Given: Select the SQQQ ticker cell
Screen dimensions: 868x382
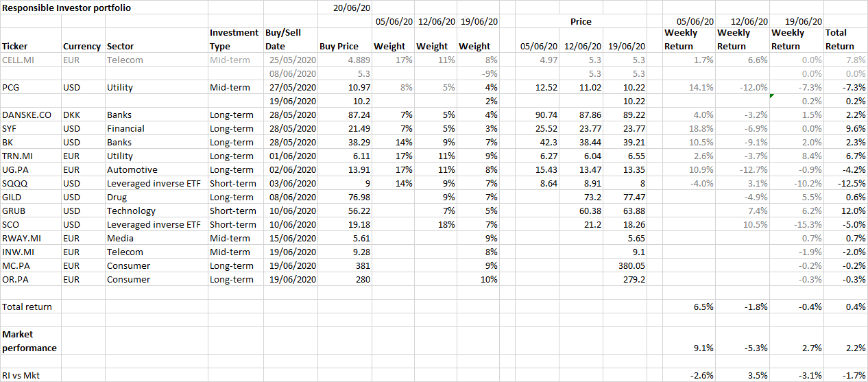Looking at the screenshot, I should 15,183.
